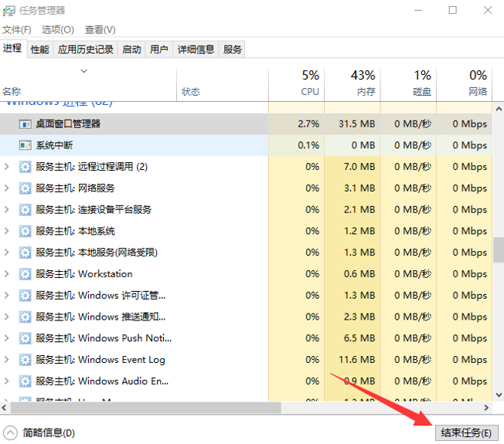Screen dimensions: 504x444
Task: Click gear icon of 服务主机: Workstation
Action: coord(25,274)
